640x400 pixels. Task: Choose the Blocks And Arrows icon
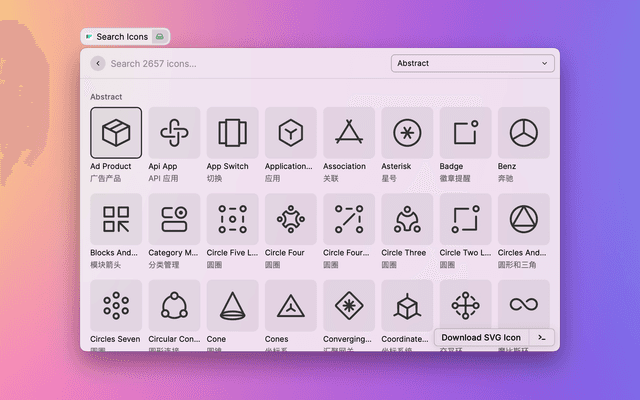pos(116,219)
